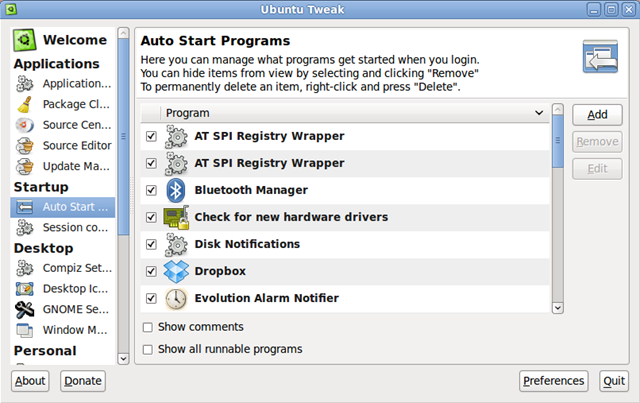
Task: Uncheck the second AT SPI Registry Wrapper
Action: 151,163
